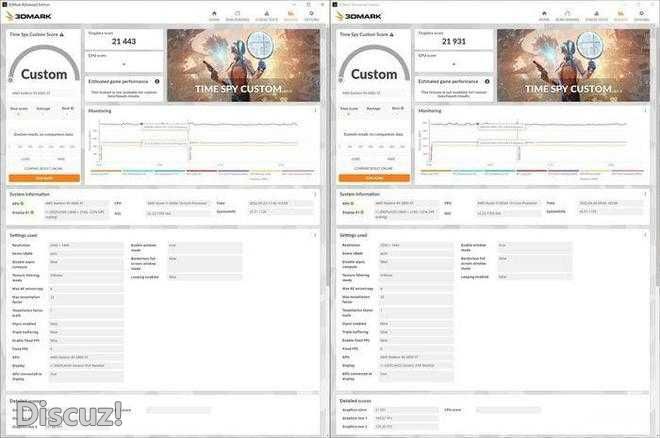The image size is (660, 438).
Task: Click Time Spy Custom banner image, 21 931 window
Action: pyautogui.click(x=573, y=65)
